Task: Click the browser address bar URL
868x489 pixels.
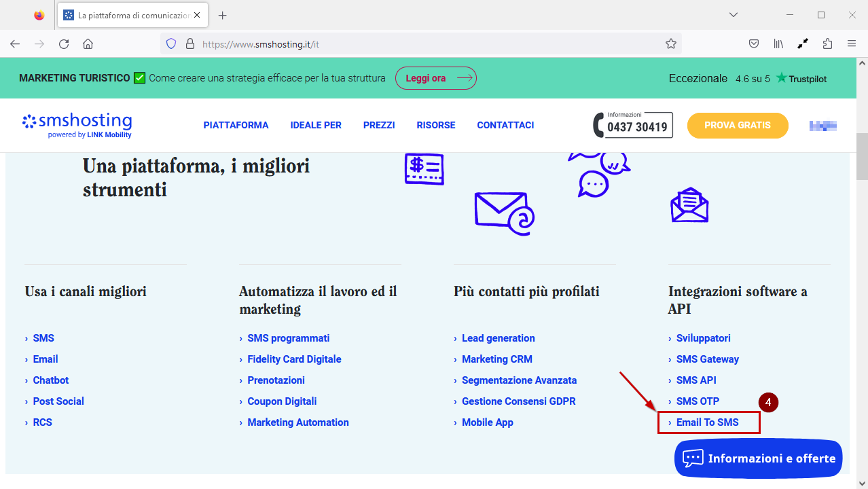Action: (x=261, y=44)
